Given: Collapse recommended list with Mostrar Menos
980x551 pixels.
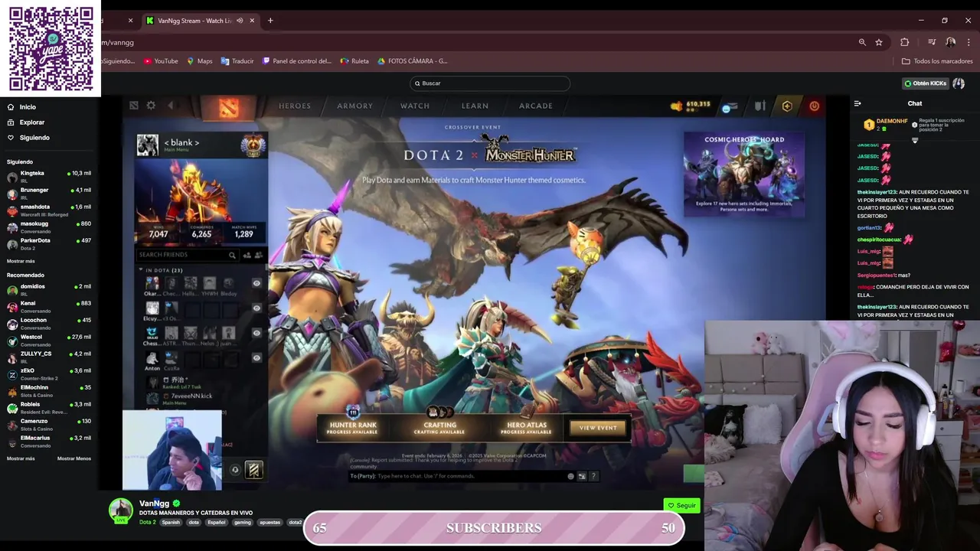Looking at the screenshot, I should pos(74,458).
